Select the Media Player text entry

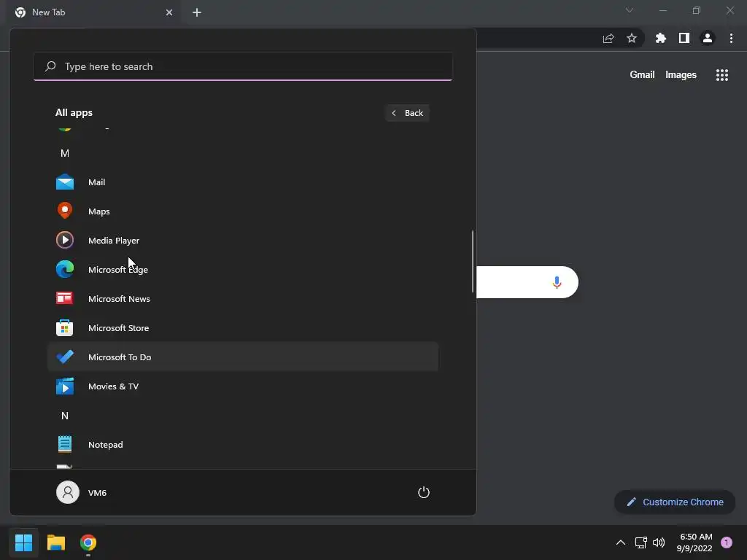click(x=114, y=241)
